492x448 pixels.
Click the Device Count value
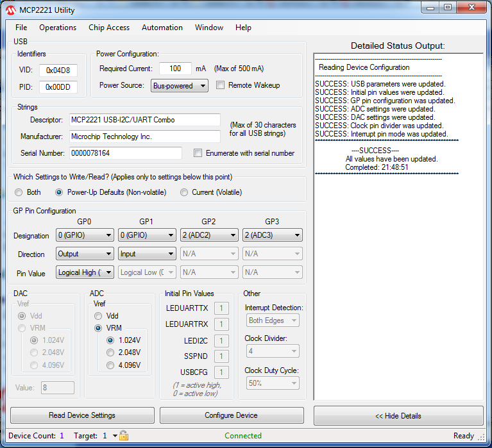tap(62, 435)
